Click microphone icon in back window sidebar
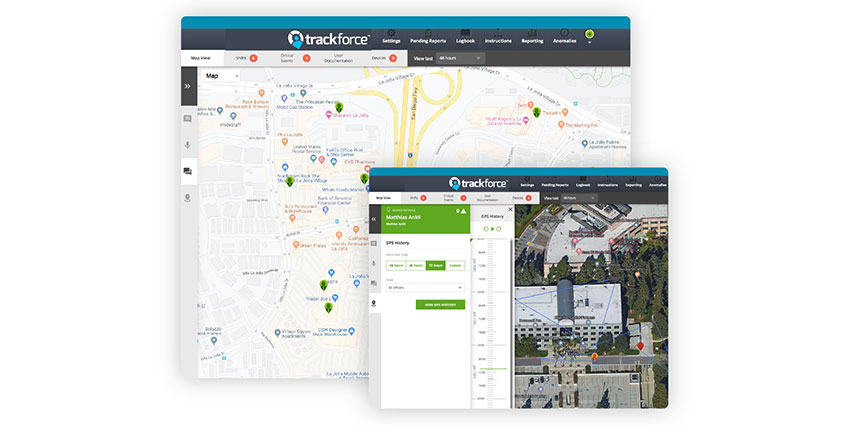 pyautogui.click(x=188, y=145)
